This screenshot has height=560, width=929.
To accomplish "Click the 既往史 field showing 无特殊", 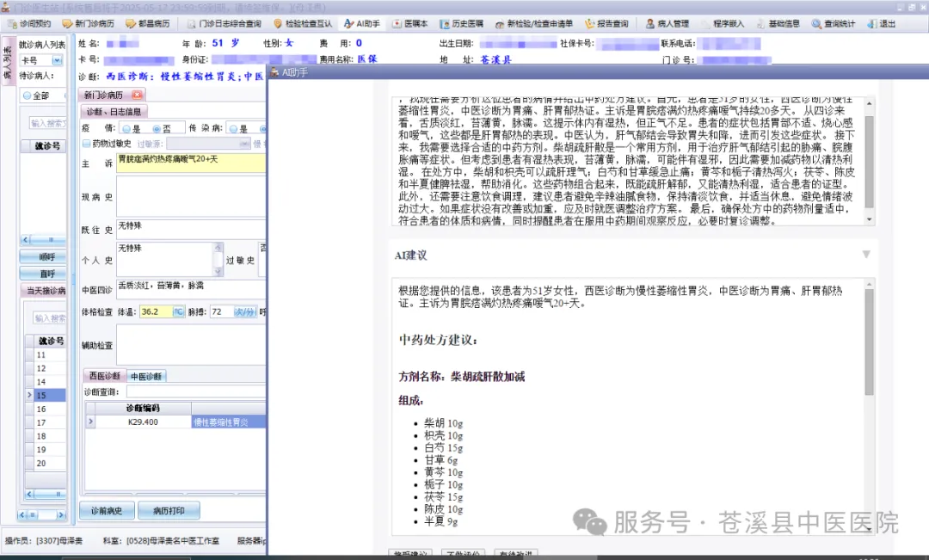I will pos(191,230).
